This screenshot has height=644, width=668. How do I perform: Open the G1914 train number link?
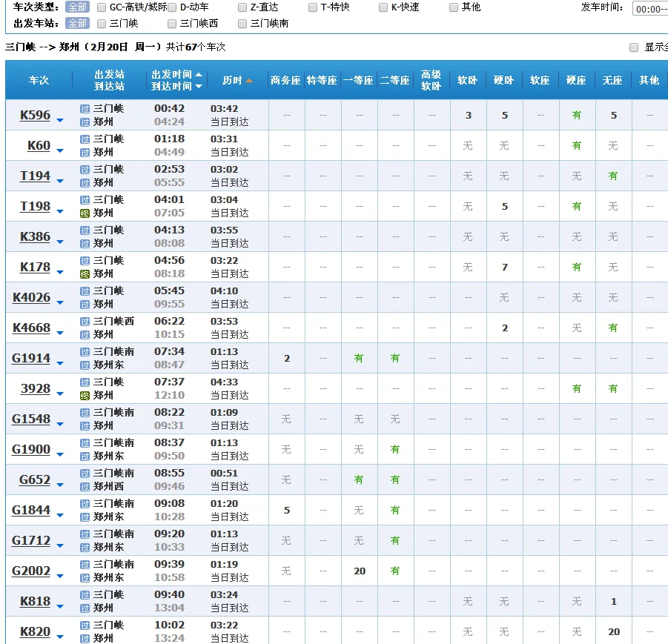33,359
